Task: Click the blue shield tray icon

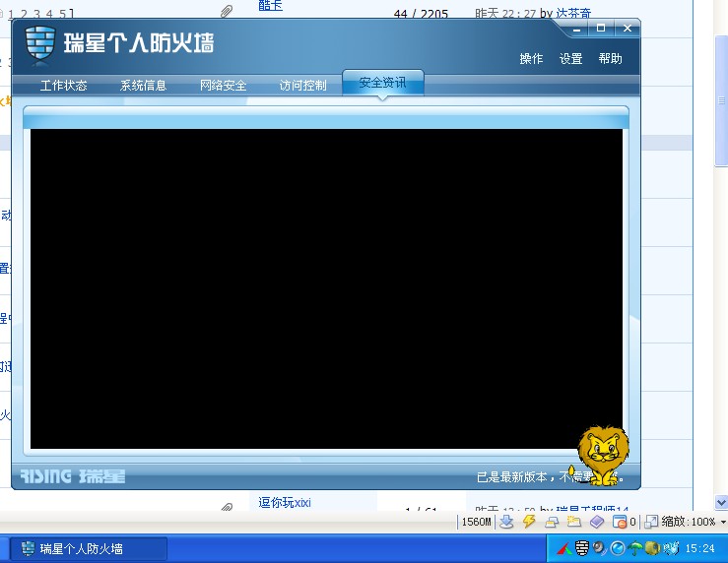Action: coord(671,548)
